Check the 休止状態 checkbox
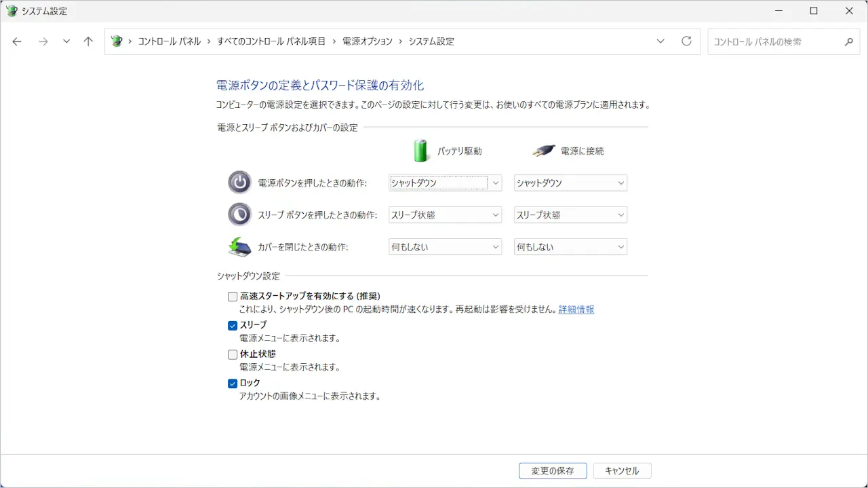 pyautogui.click(x=233, y=354)
